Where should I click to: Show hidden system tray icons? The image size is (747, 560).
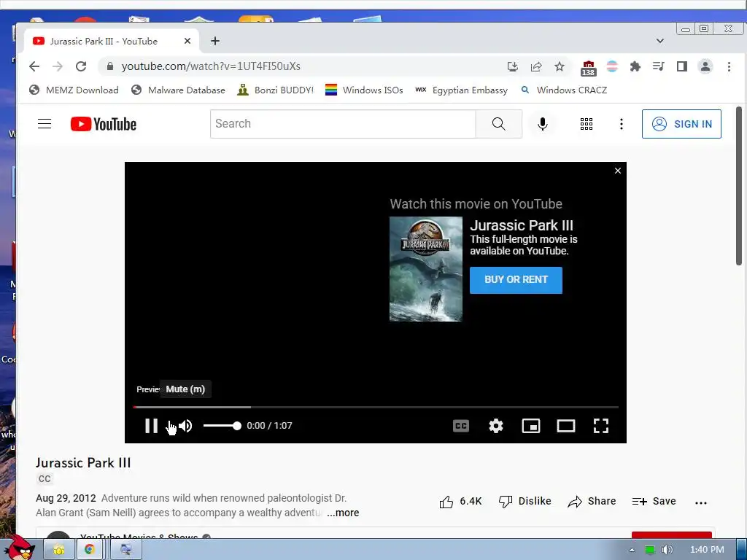[x=632, y=550]
